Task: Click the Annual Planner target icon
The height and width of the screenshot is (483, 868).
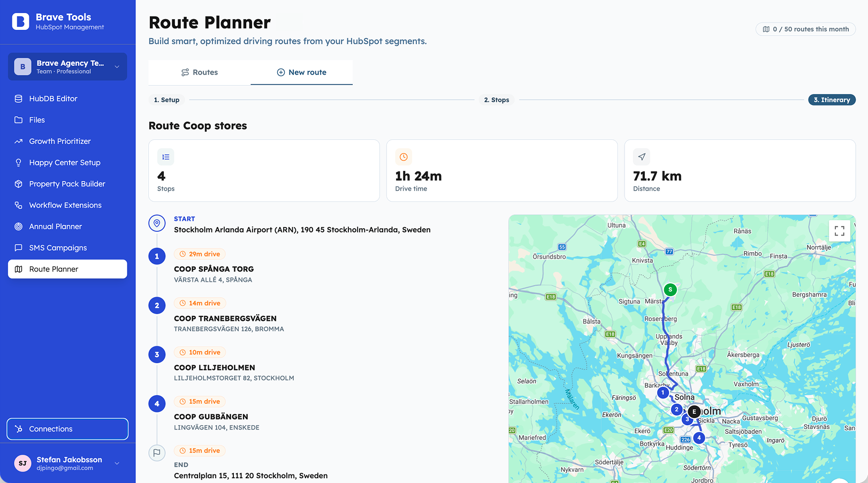Action: [x=19, y=227]
